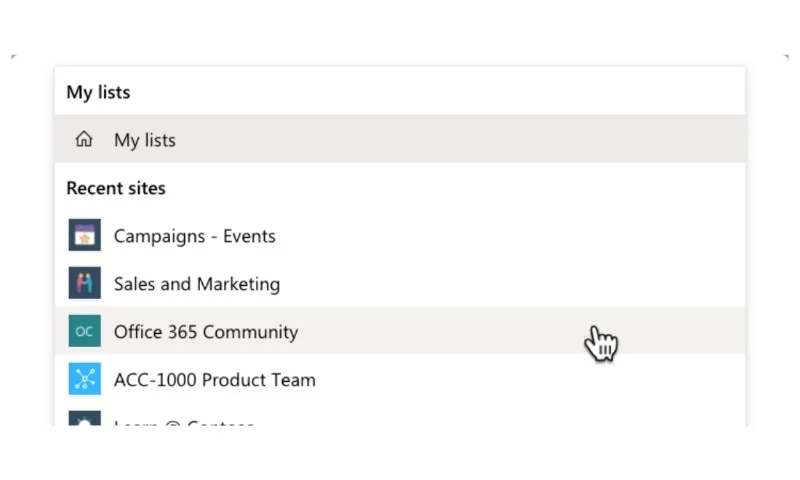
Task: Click the Campaigns - Events calendar icon
Action: pyautogui.click(x=85, y=235)
